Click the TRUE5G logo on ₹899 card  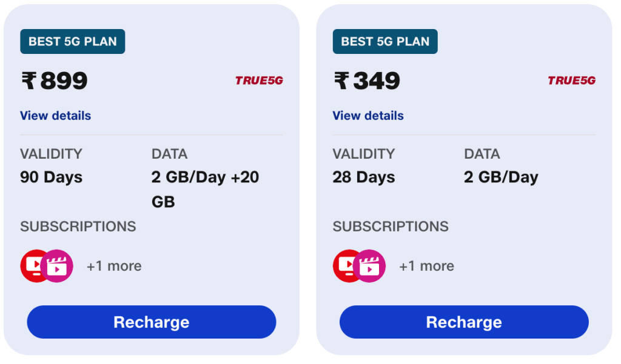(260, 81)
